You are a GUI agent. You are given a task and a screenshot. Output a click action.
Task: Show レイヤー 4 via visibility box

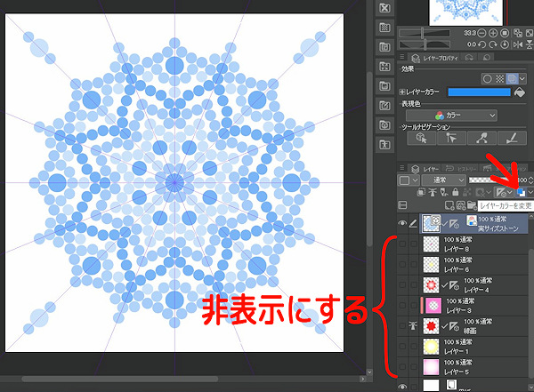pos(402,284)
